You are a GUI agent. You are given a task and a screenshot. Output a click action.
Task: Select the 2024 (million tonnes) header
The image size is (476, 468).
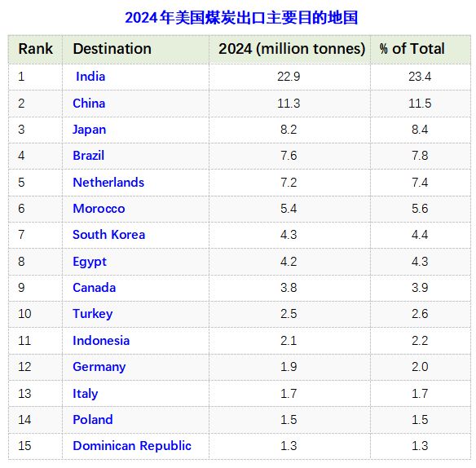coord(292,49)
